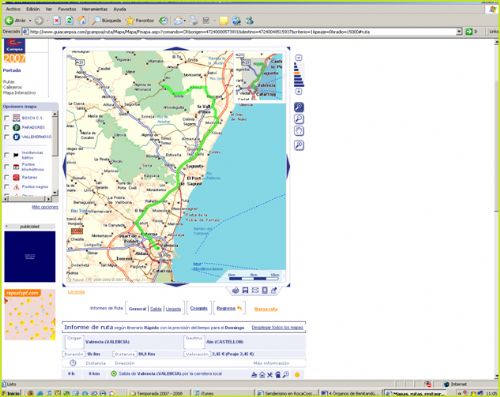
Task: Open the Ver menu
Action: click(x=49, y=9)
